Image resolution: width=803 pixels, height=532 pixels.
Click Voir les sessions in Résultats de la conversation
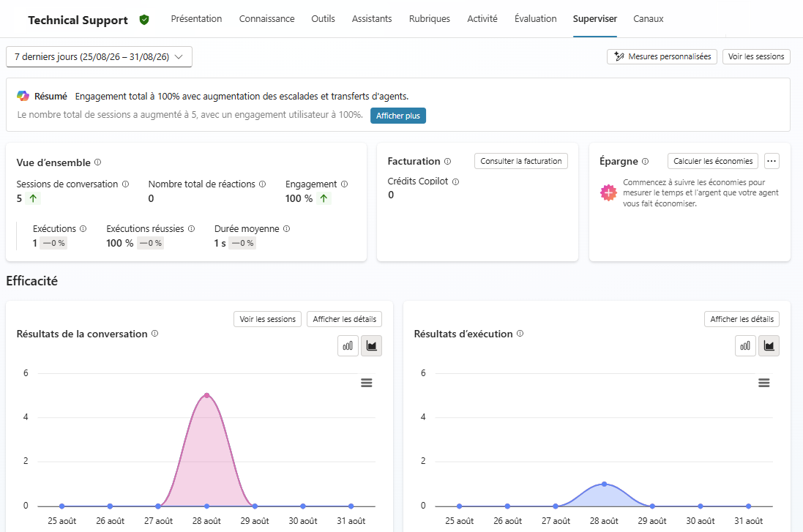267,319
